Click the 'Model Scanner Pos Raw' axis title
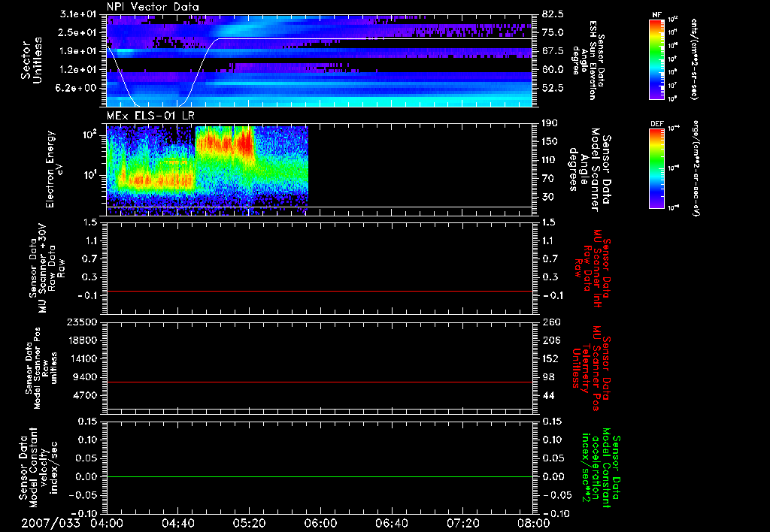The width and height of the screenshot is (770, 532). tap(41, 368)
